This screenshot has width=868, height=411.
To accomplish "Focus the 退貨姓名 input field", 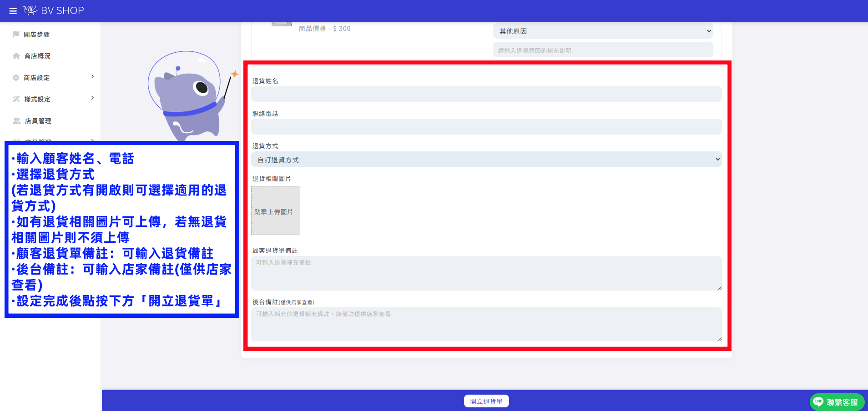I will [x=486, y=94].
